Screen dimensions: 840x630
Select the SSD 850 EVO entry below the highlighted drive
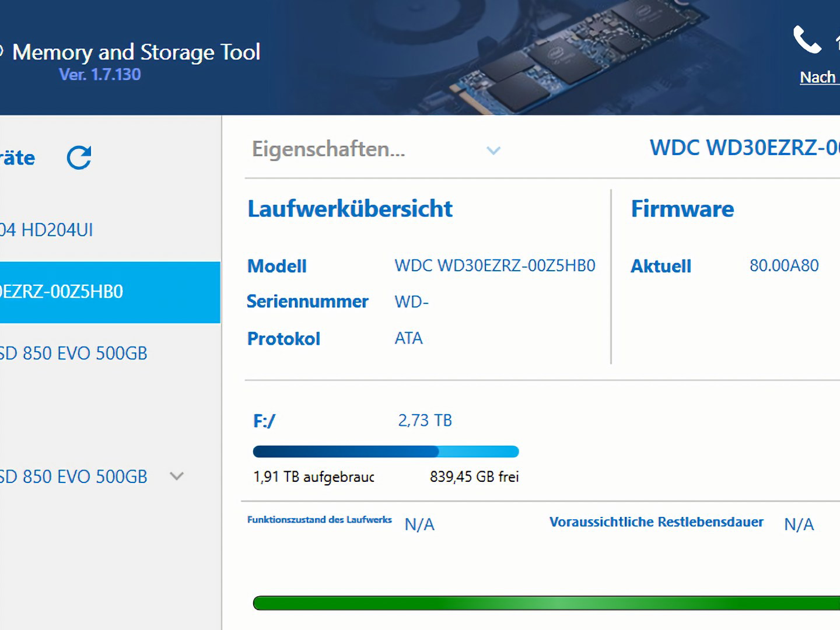[73, 353]
